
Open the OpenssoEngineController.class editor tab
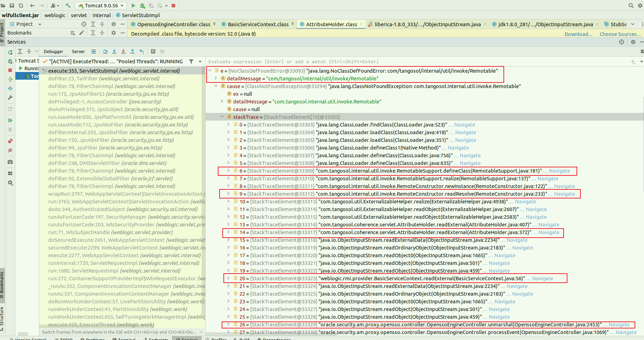pyautogui.click(x=173, y=24)
